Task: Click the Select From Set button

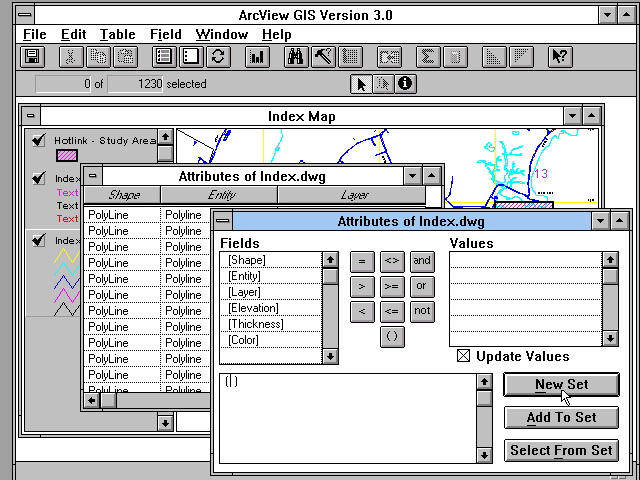Action: click(561, 450)
